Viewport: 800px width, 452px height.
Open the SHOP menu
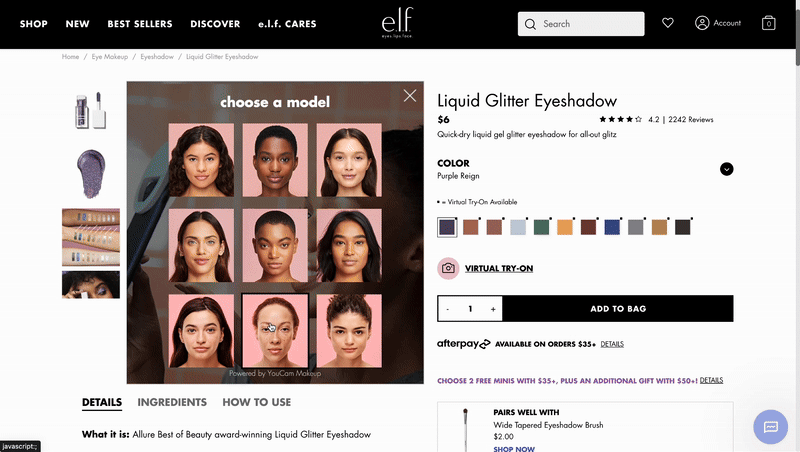[34, 24]
